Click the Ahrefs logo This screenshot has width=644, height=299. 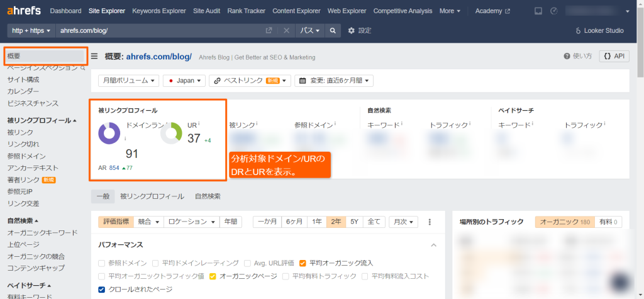pyautogui.click(x=24, y=11)
